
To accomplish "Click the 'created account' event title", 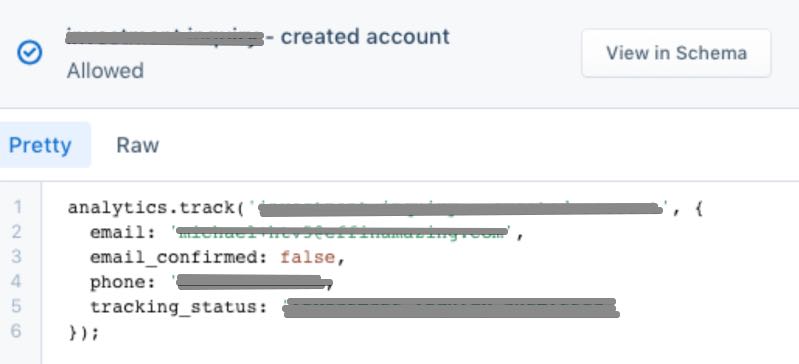I will click(x=365, y=37).
